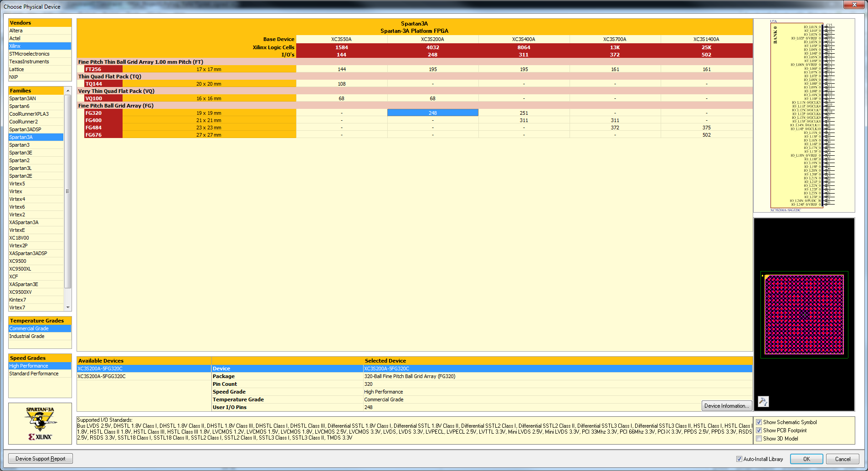Viewport: 868px width, 471px height.
Task: Click the down arrow on the Families scrollbar
Action: pyautogui.click(x=68, y=307)
